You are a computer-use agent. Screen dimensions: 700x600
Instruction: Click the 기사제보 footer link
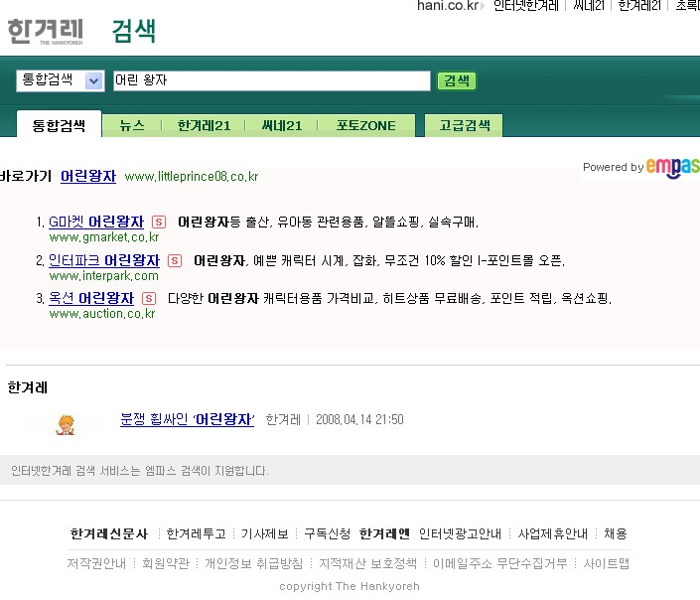tap(265, 533)
